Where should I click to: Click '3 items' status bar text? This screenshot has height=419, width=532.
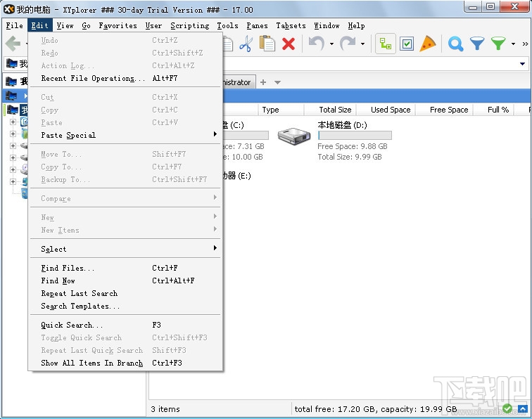coord(165,409)
